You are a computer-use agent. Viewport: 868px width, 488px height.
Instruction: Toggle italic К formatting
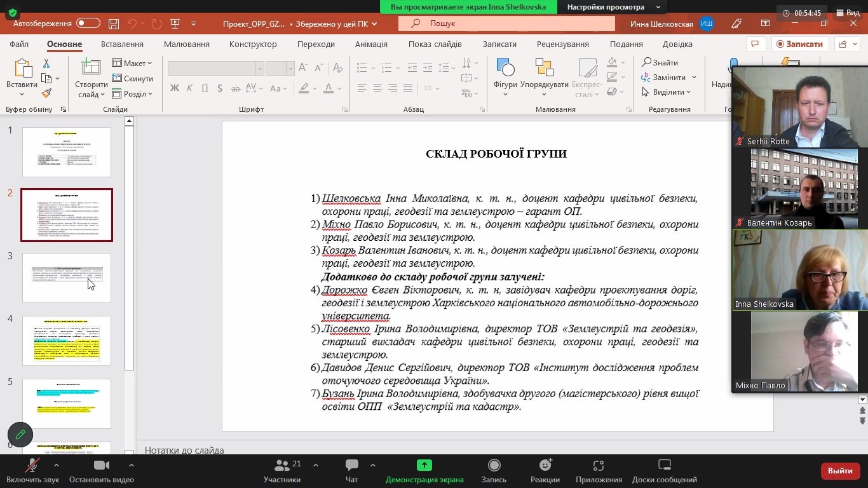(x=189, y=88)
